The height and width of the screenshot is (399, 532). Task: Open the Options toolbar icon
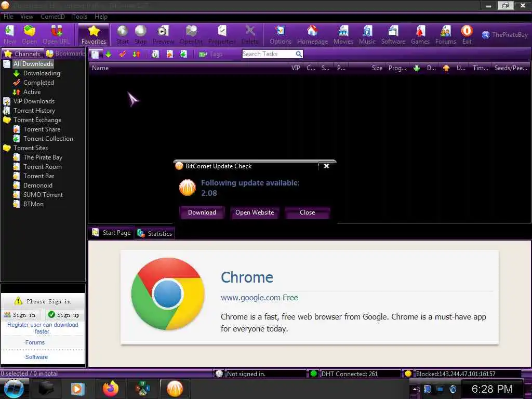tap(280, 35)
